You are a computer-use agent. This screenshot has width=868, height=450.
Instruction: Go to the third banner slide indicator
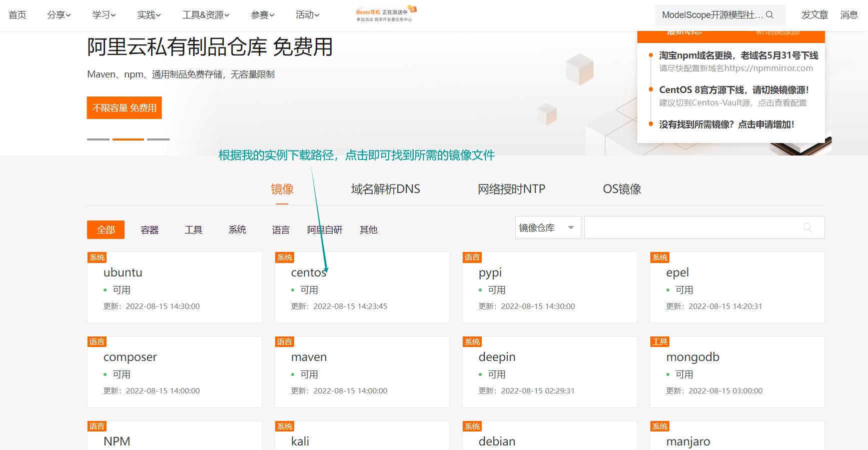(x=158, y=139)
